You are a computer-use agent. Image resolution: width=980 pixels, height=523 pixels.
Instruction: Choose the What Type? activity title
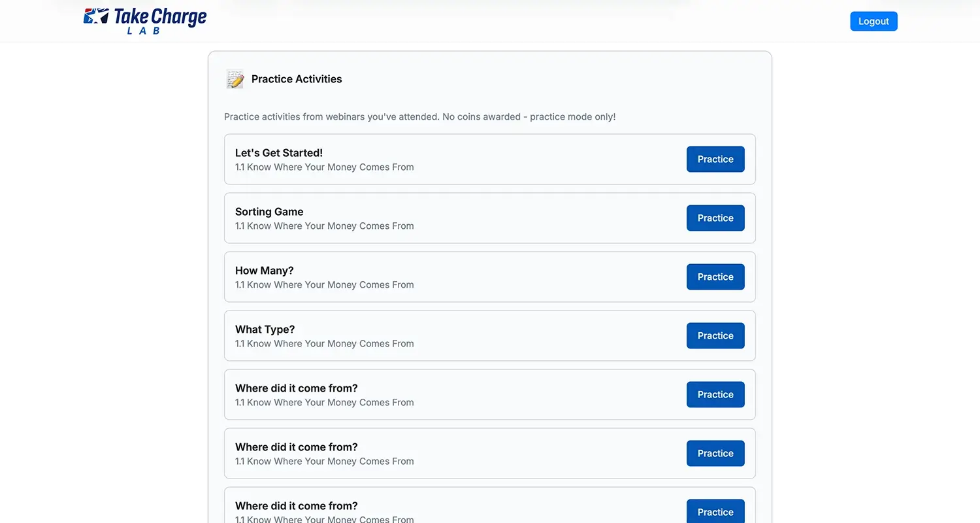265,329
